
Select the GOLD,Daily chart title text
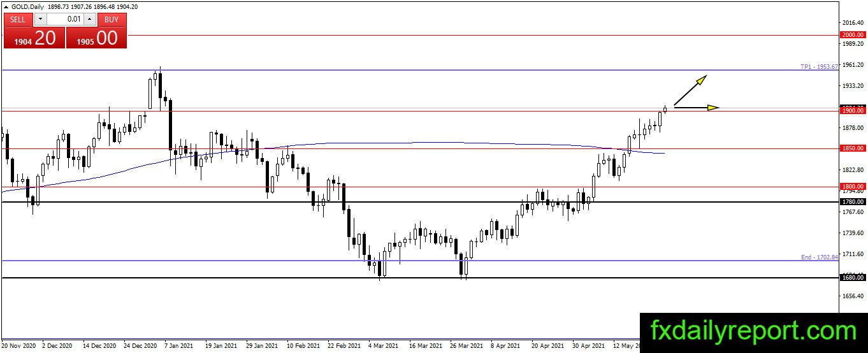28,6
